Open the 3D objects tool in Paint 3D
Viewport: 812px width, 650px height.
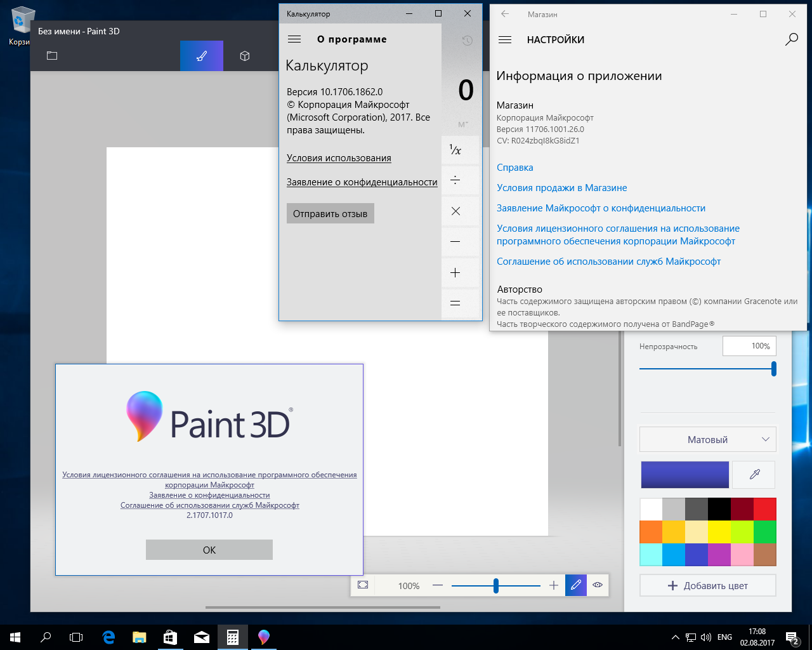click(x=245, y=56)
